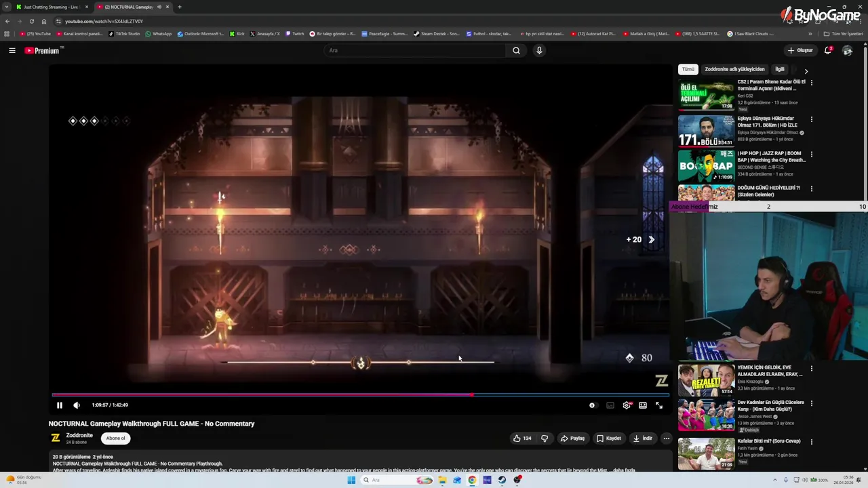Open the WhatsApp bookmark
Image resolution: width=868 pixels, height=488 pixels.
tap(159, 33)
